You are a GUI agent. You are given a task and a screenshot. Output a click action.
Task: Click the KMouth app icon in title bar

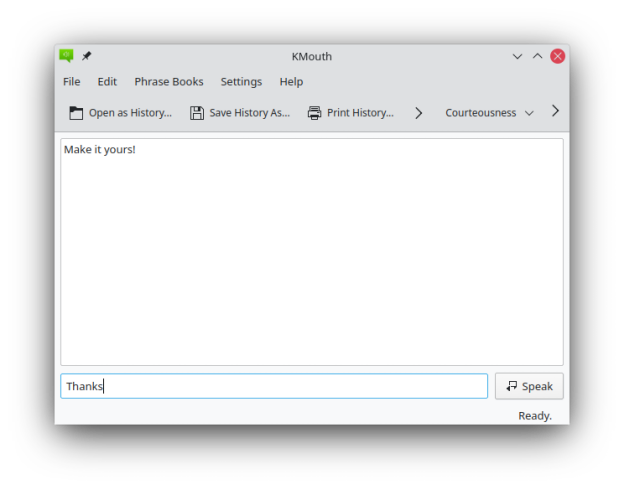point(66,56)
